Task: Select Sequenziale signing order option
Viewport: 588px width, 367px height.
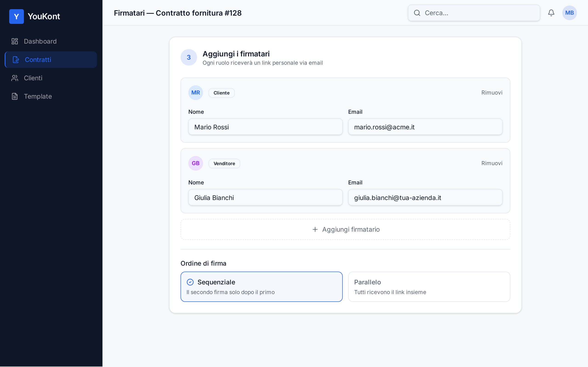Action: point(261,287)
